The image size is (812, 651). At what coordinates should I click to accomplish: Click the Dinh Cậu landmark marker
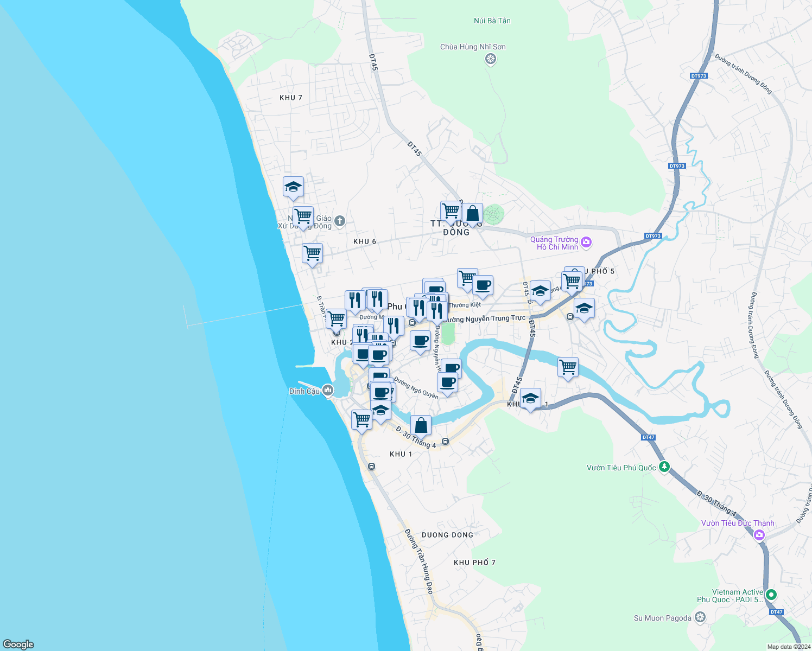[x=328, y=389]
